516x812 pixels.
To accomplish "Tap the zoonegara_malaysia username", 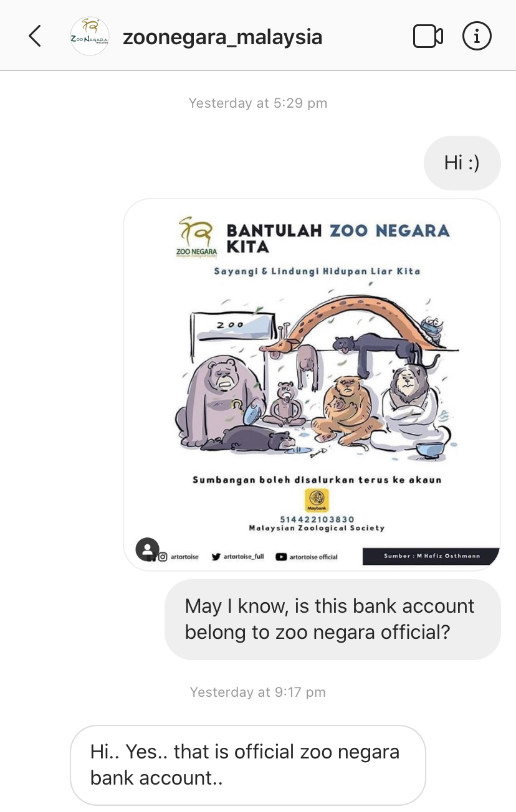I will click(x=222, y=37).
